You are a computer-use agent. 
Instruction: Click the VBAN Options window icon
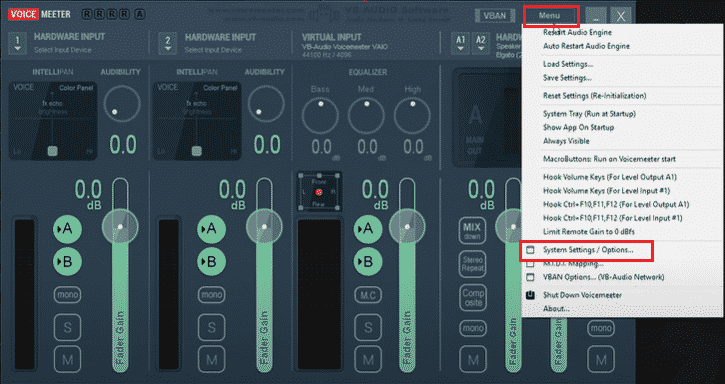(x=530, y=277)
